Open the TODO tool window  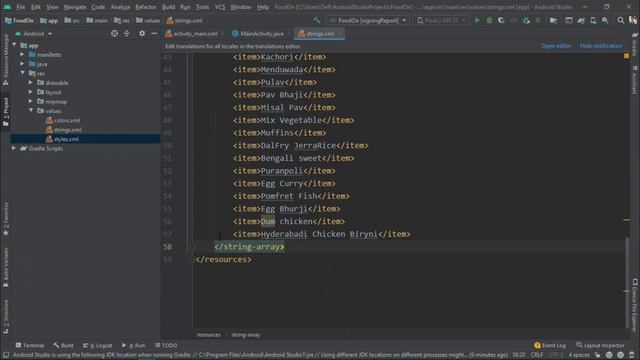click(x=166, y=345)
